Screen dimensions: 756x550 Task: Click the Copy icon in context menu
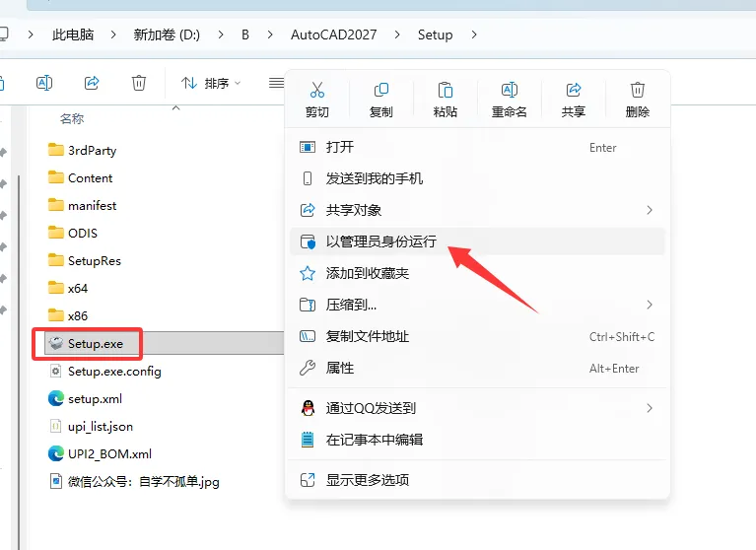[x=380, y=90]
